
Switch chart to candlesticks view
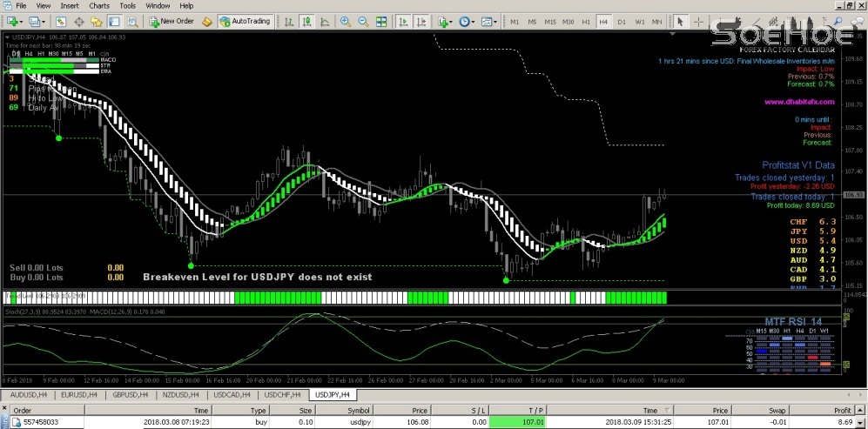[306, 21]
